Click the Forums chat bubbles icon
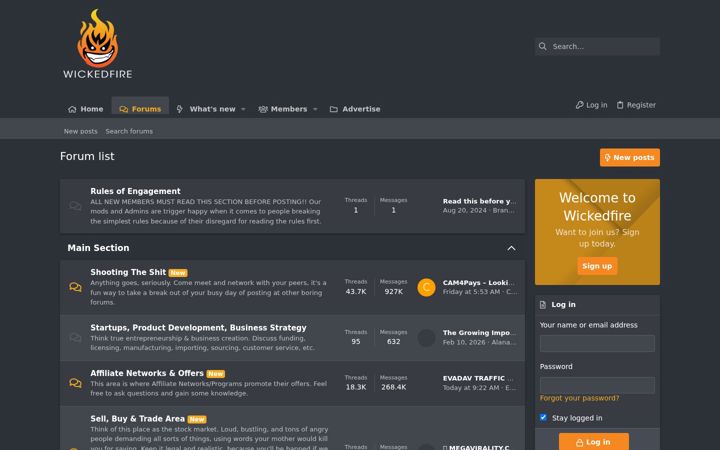The height and width of the screenshot is (450, 720). pyautogui.click(x=124, y=109)
